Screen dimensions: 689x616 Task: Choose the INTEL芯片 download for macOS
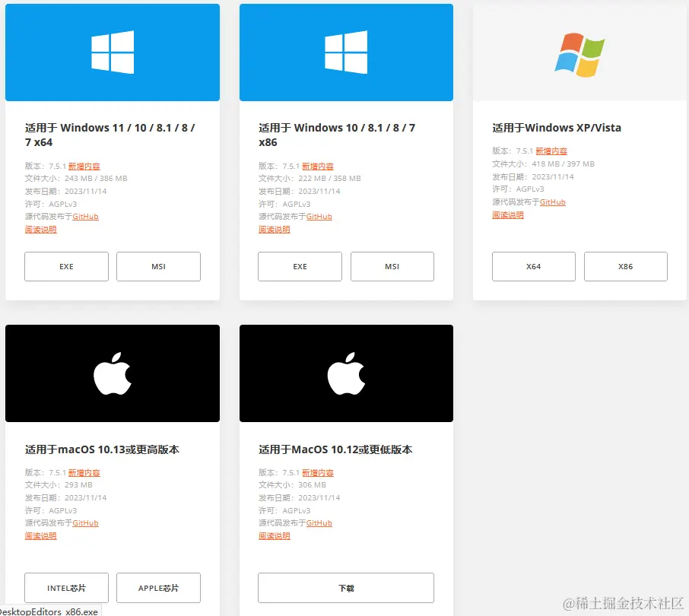66,588
